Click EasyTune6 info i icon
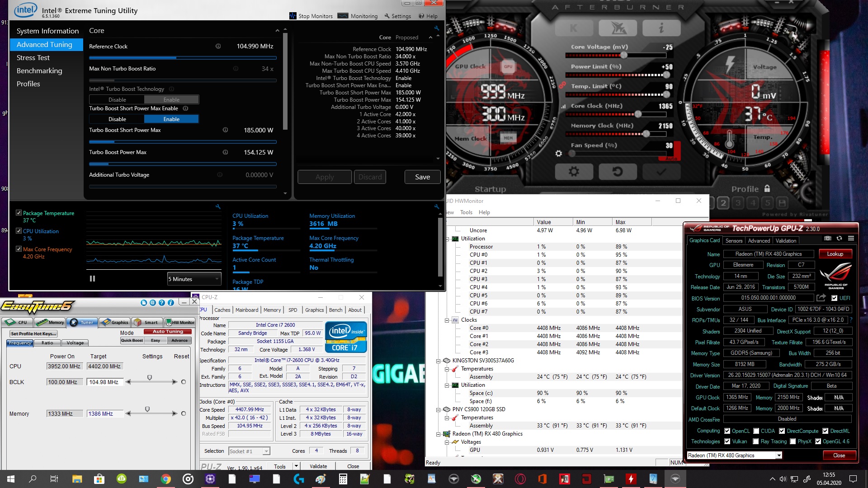Image resolution: width=868 pixels, height=488 pixels. pos(170,303)
